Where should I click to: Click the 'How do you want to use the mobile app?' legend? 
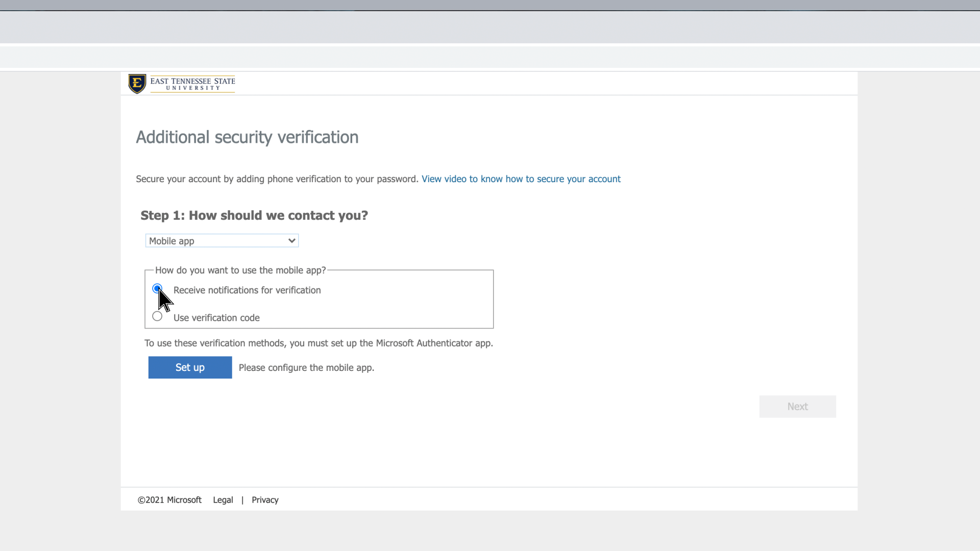coord(240,270)
